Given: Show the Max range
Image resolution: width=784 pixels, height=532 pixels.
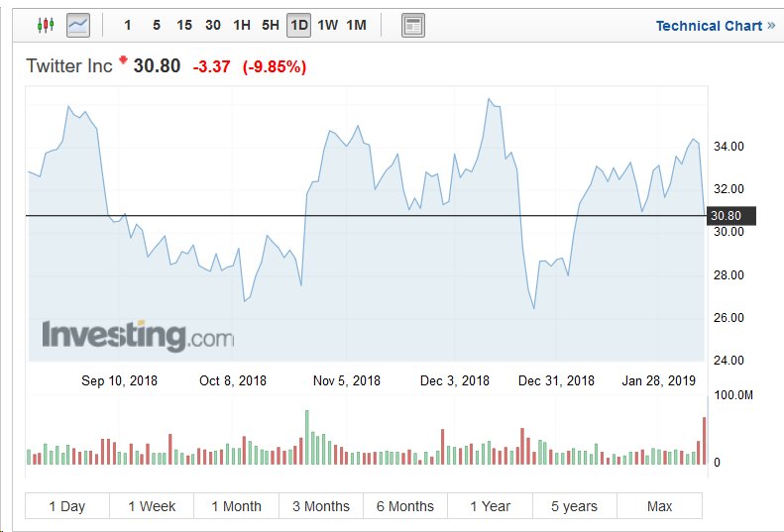Looking at the screenshot, I should 659,506.
